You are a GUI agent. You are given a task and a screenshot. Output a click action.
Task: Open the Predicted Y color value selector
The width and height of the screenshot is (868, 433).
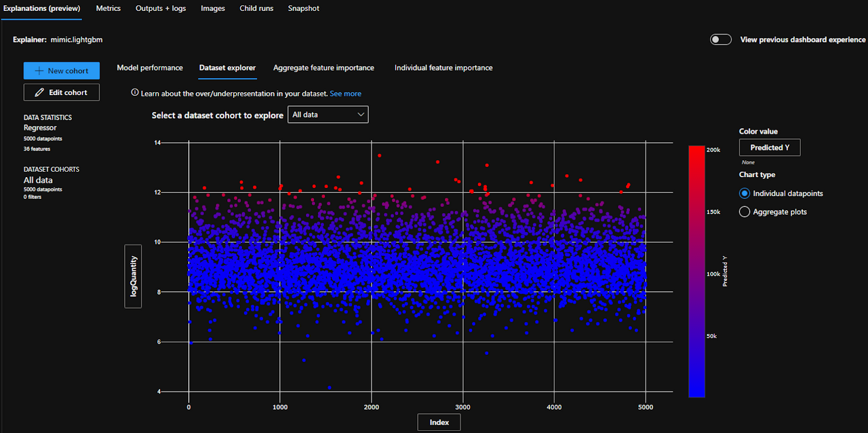point(769,147)
